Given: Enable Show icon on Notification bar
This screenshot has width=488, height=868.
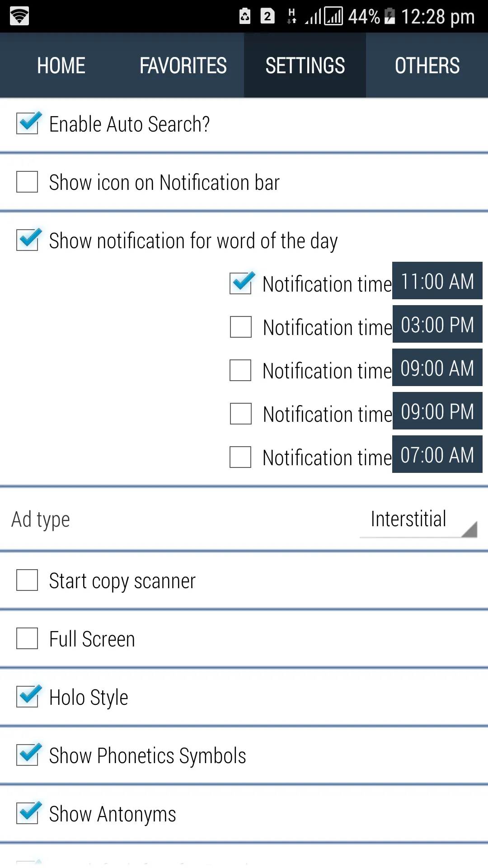Looking at the screenshot, I should [27, 182].
